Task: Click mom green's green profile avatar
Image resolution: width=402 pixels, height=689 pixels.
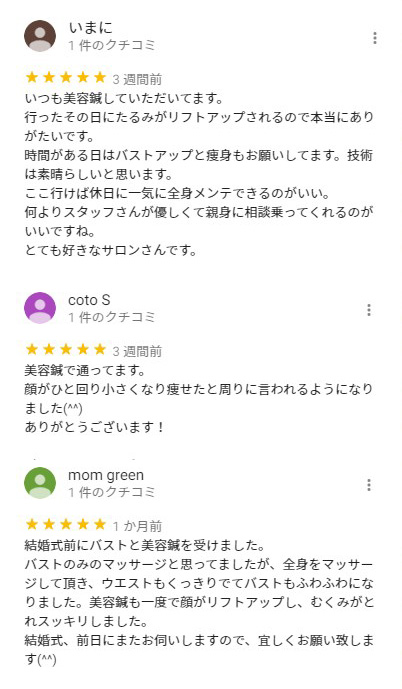Action: (x=40, y=483)
